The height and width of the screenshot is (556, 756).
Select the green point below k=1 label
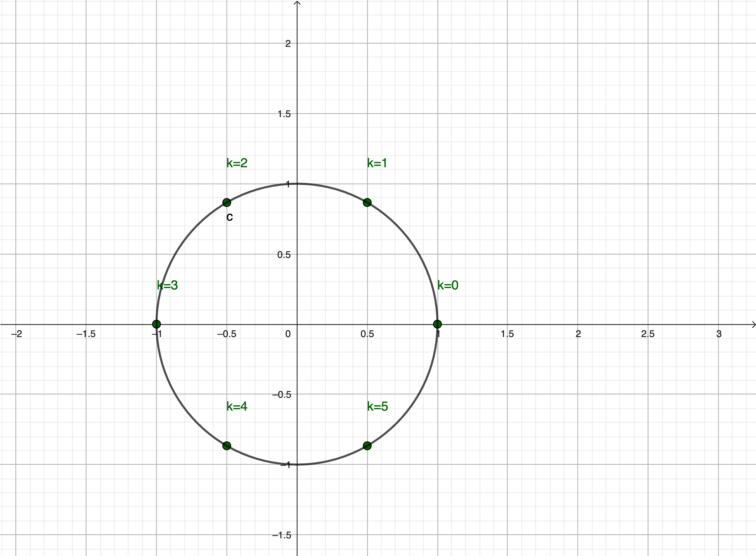(367, 202)
